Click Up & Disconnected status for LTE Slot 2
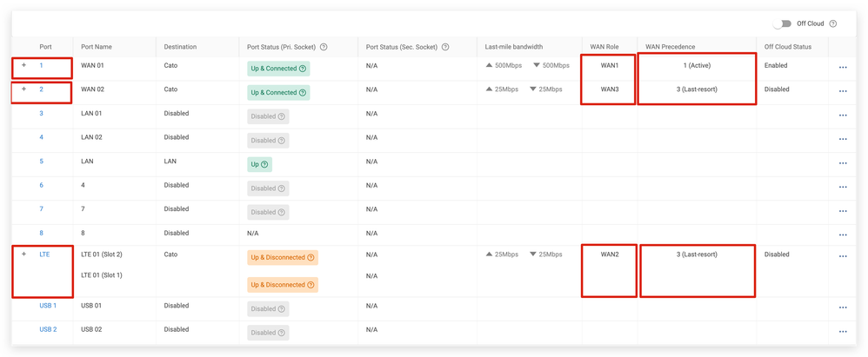The width and height of the screenshot is (868, 357). point(282,258)
